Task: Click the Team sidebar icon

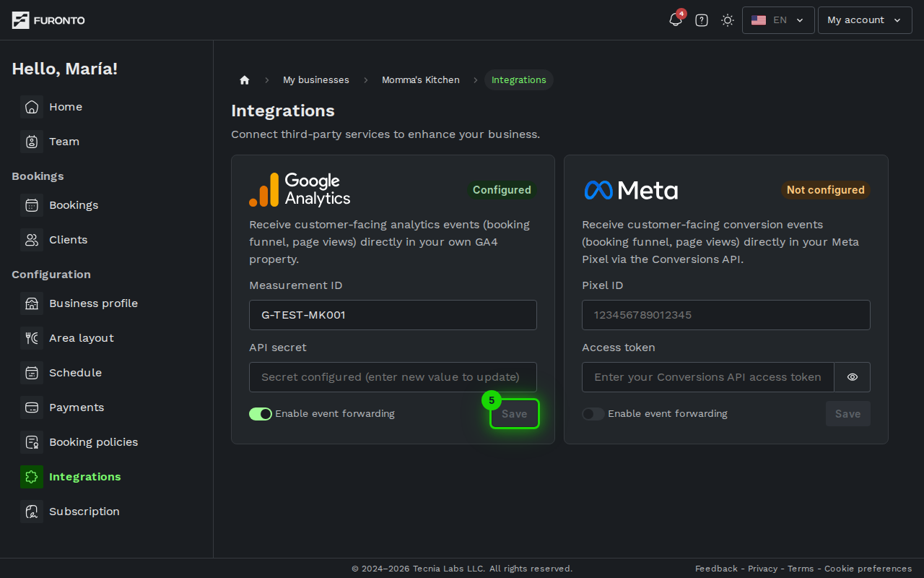Action: [32, 142]
